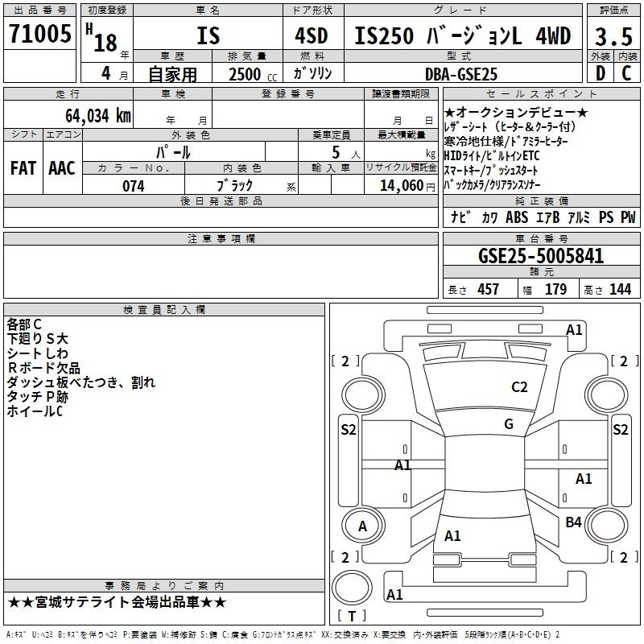Click the spare tire circle above [T]

pyautogui.click(x=352, y=588)
